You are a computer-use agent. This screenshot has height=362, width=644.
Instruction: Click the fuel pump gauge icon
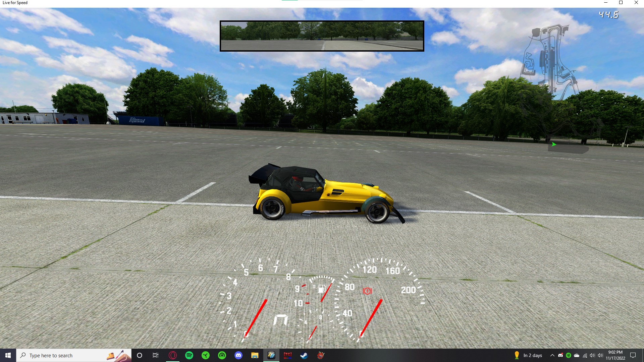click(321, 288)
